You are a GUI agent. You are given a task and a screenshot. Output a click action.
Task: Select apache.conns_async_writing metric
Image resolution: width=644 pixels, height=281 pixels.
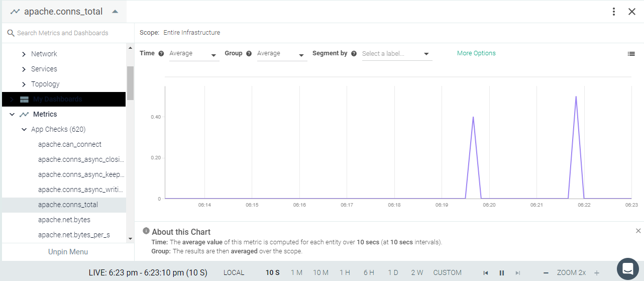(81, 190)
